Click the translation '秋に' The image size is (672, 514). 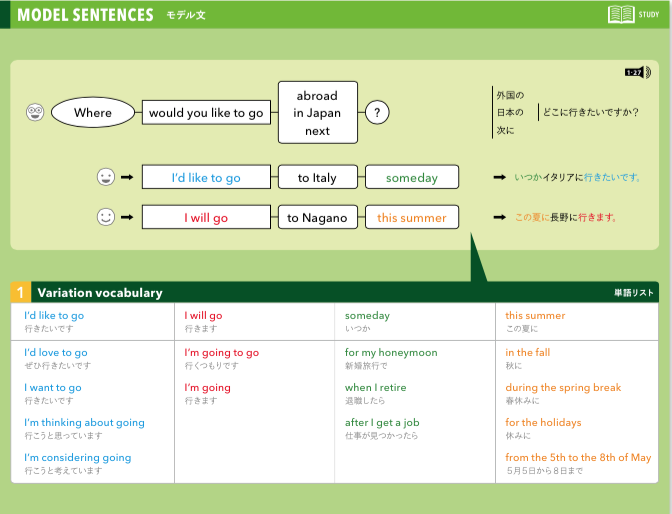pos(514,366)
